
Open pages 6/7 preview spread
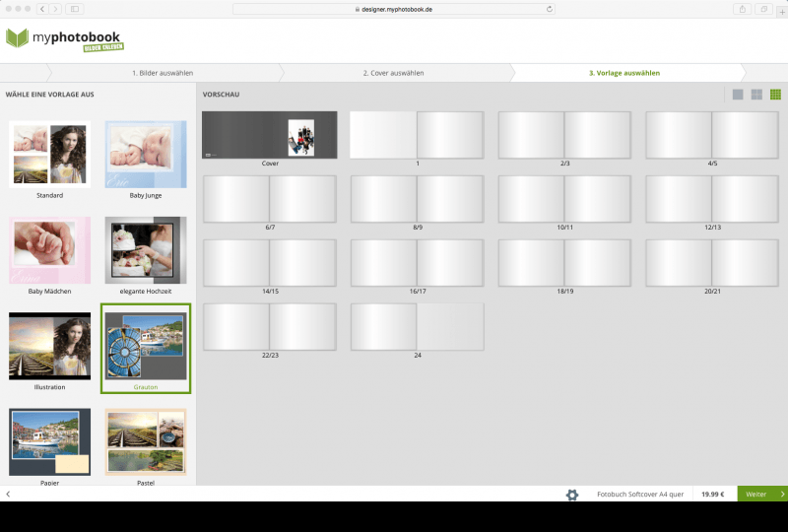tap(270, 199)
